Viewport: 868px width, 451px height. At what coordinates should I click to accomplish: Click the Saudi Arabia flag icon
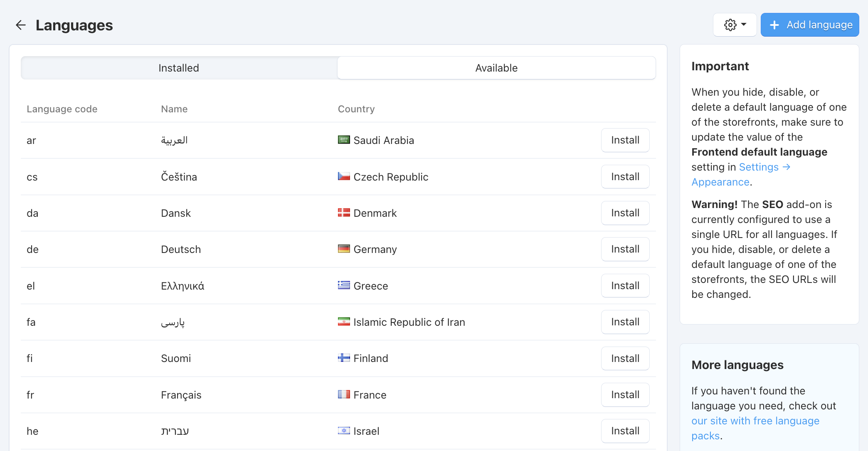tap(344, 140)
